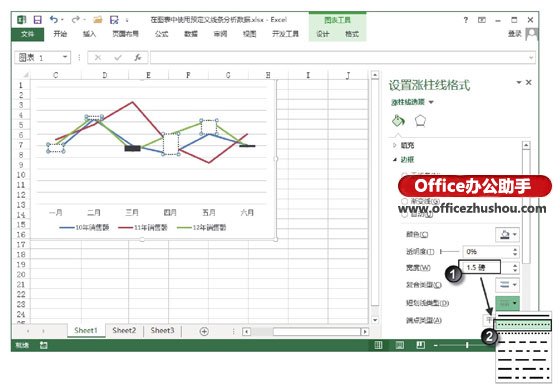Click the 透明度 transparency slider

pos(449,252)
